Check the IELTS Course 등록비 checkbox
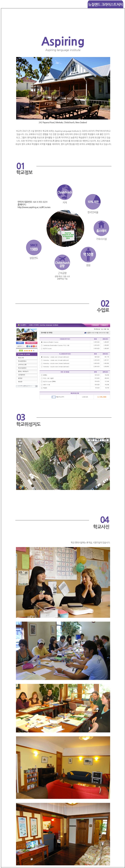The height and width of the screenshot is (868, 125). click(x=42, y=381)
